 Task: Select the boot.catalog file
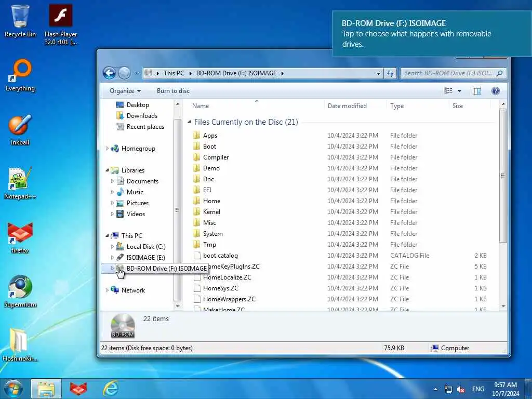pos(220,256)
